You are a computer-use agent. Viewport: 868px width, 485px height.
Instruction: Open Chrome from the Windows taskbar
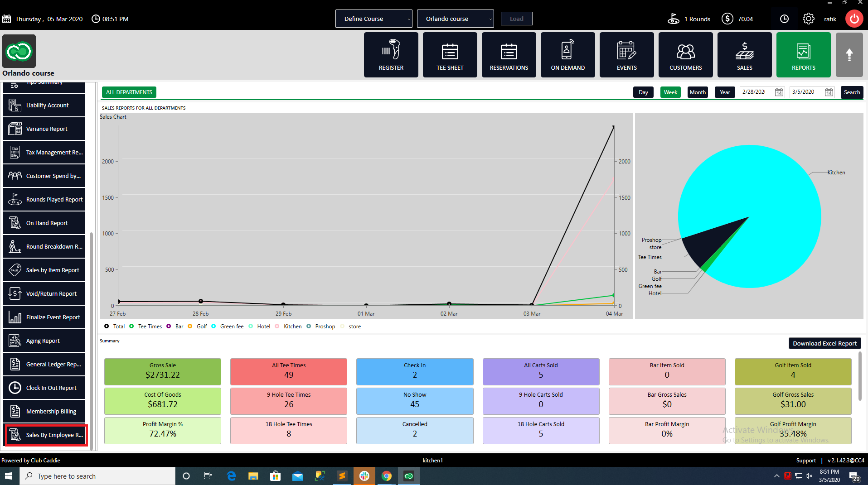[386, 476]
